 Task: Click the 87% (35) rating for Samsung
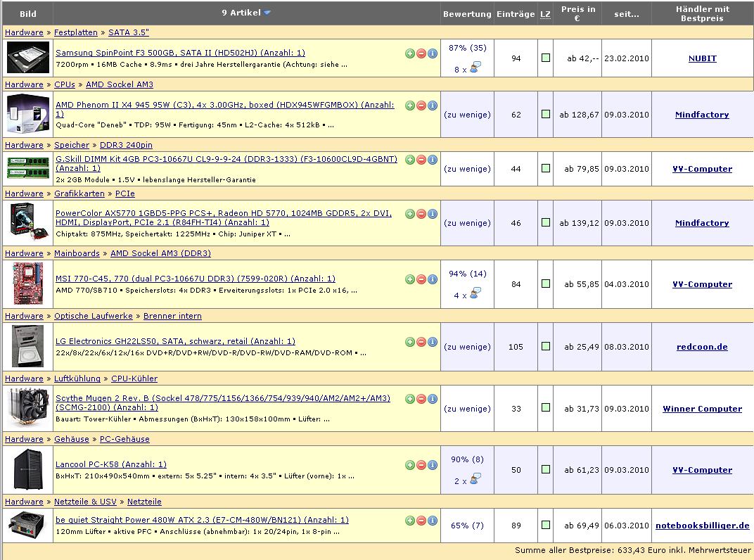[468, 48]
